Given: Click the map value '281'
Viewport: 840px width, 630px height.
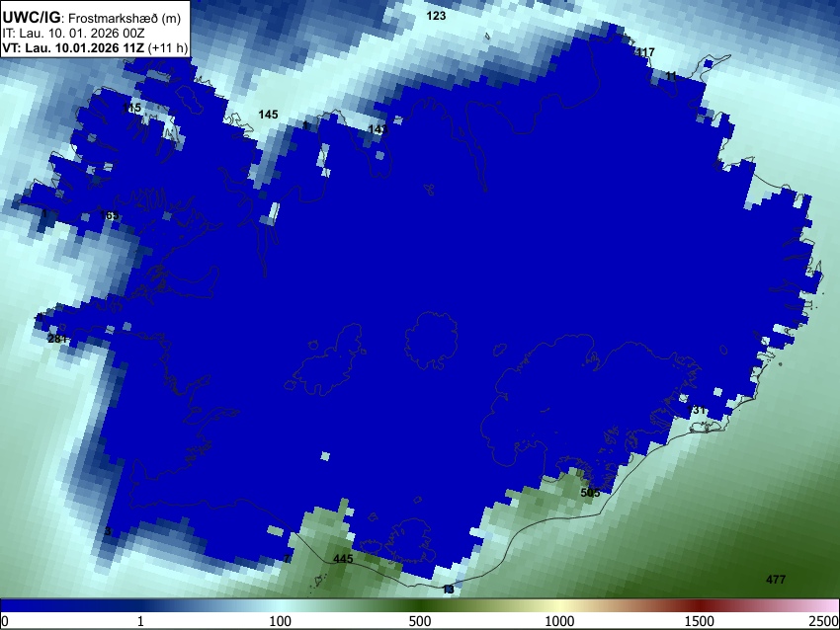Looking at the screenshot, I should [56, 339].
